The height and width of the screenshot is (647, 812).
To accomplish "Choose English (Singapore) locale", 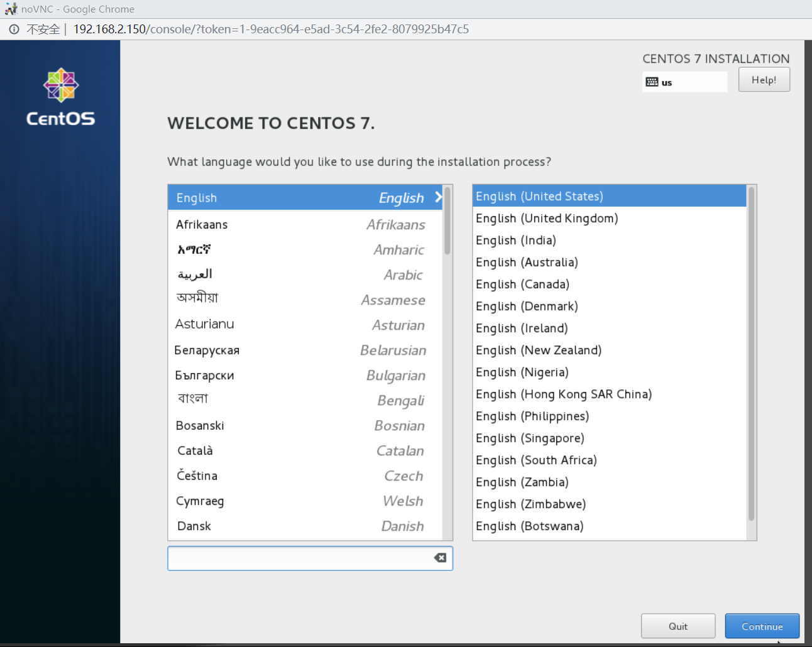I will click(610, 438).
